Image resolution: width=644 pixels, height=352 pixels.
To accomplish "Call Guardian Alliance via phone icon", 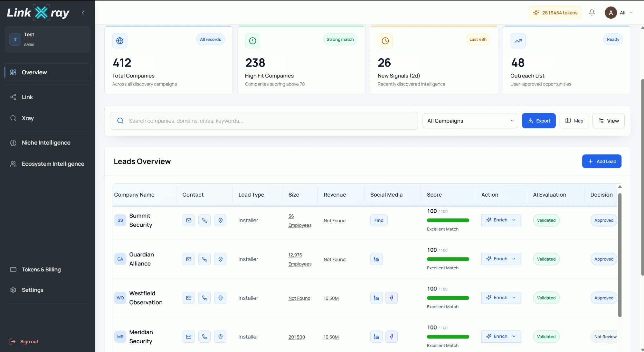I will (x=204, y=259).
